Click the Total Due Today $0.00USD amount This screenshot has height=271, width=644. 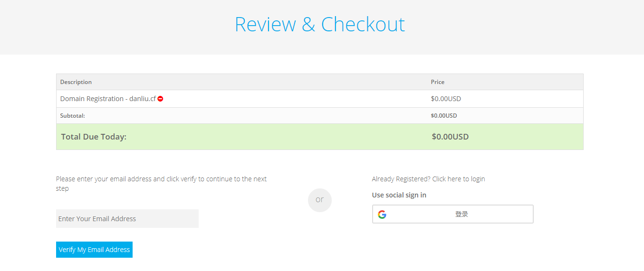click(x=450, y=137)
